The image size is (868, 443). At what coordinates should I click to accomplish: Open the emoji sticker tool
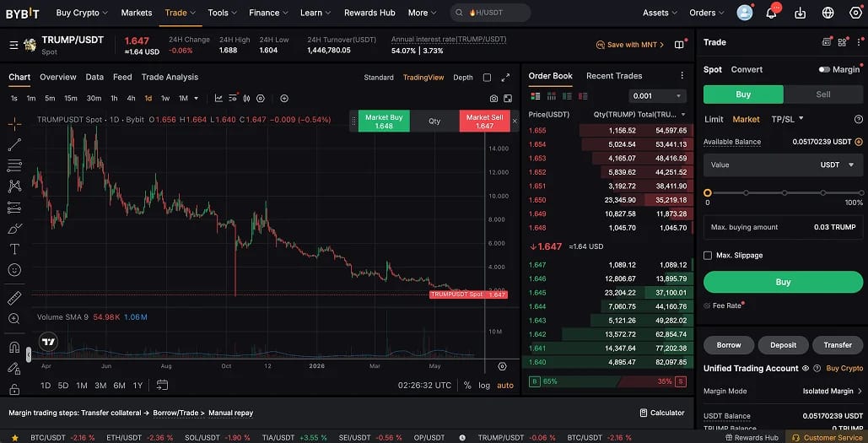(14, 270)
